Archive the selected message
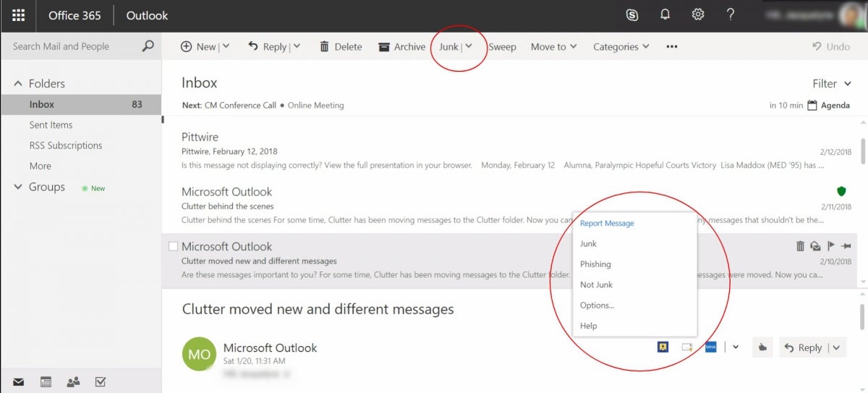 [401, 46]
